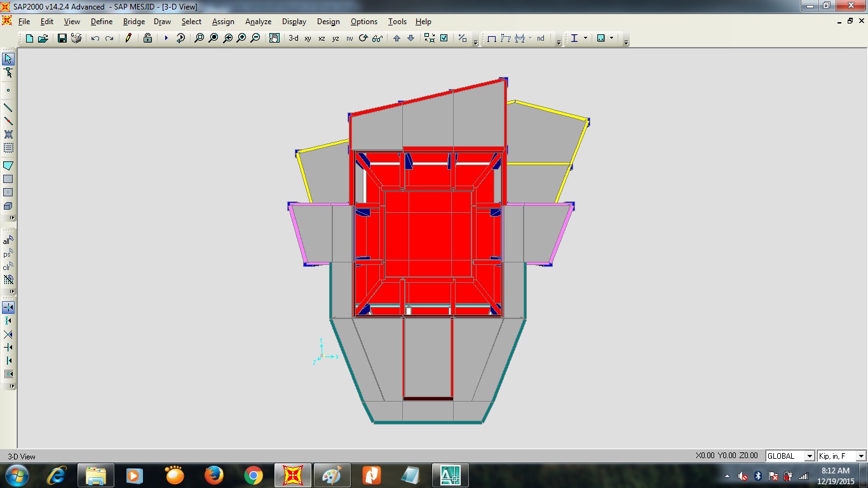Move down in the list with the down arrow
Image resolution: width=868 pixels, height=488 pixels.
click(x=410, y=38)
